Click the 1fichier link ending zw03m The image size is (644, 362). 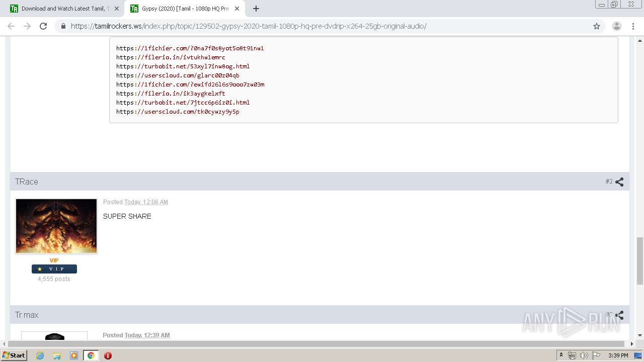click(190, 84)
